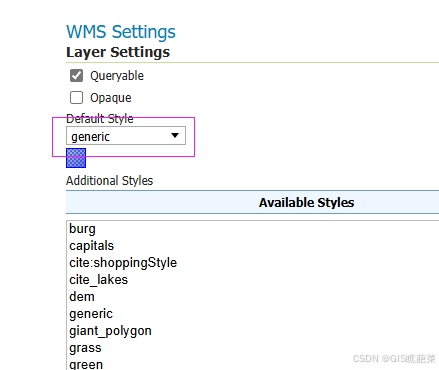
Task: Select generic in Available Styles list
Action: [x=91, y=314]
